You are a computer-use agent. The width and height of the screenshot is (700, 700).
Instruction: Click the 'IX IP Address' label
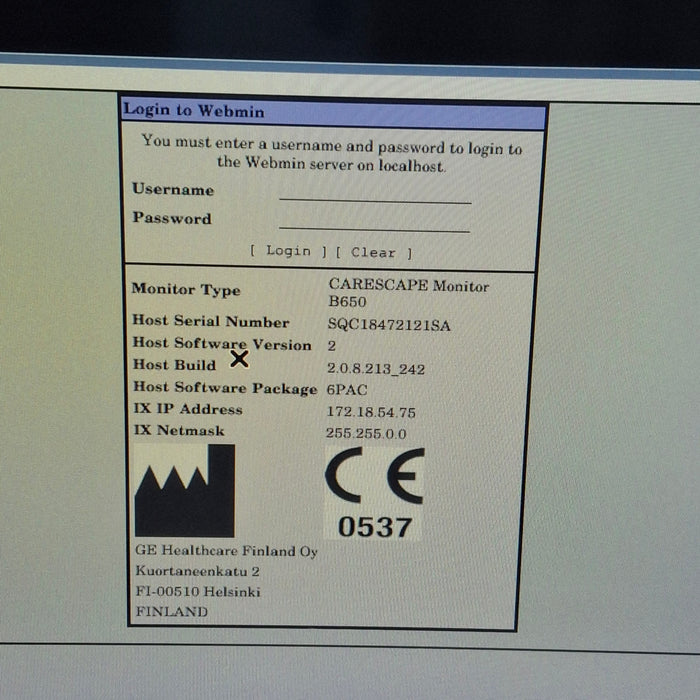click(x=188, y=408)
